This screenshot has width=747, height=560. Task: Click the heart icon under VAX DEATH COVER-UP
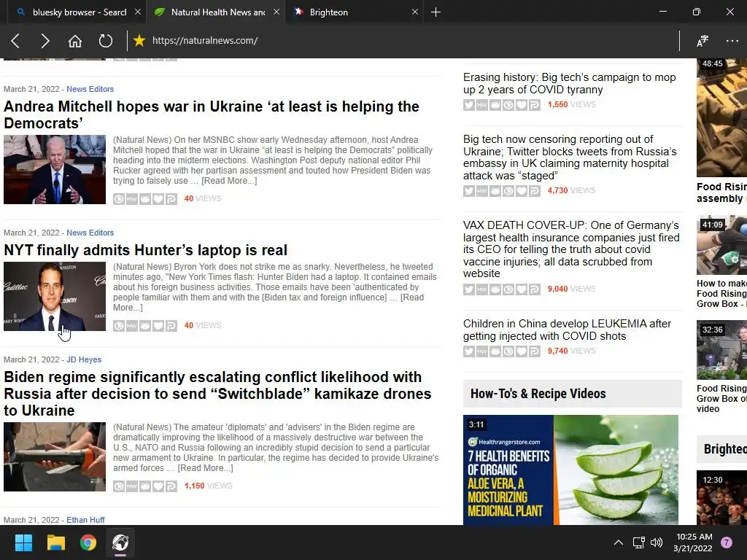click(522, 289)
